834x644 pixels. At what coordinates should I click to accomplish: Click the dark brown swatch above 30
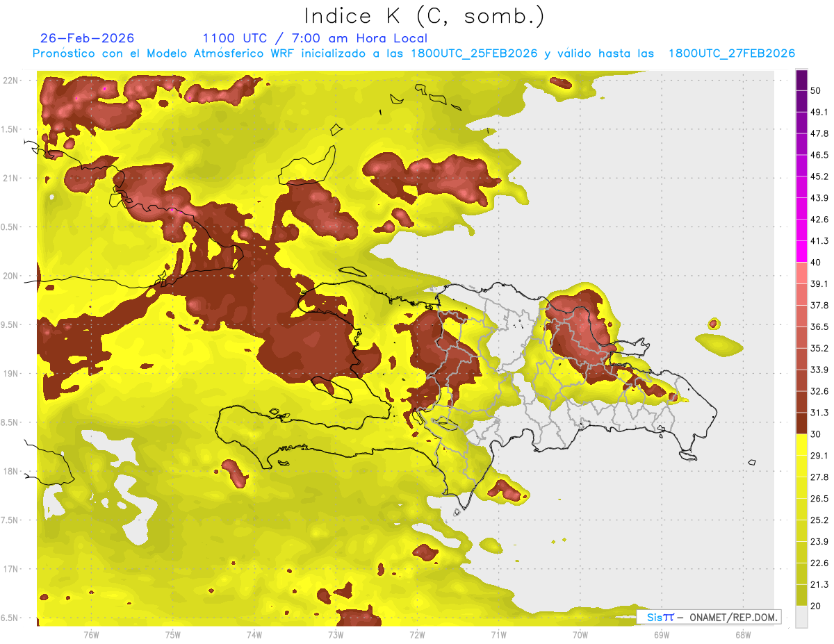tap(801, 423)
